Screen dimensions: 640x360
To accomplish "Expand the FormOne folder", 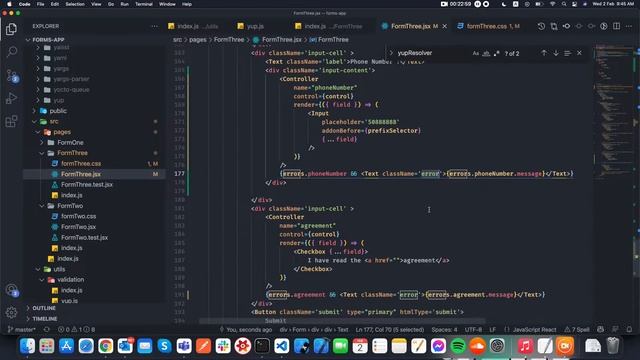I will tap(70, 142).
